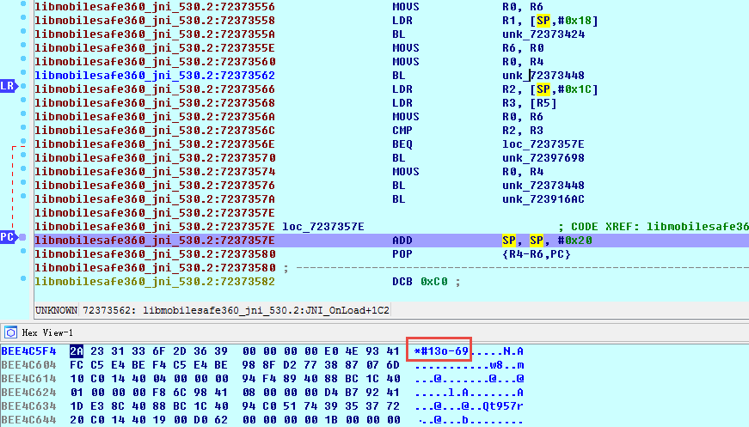Click the LDR R2, [SP,#0x1C] operand
This screenshot has width=749, height=427.
point(550,89)
